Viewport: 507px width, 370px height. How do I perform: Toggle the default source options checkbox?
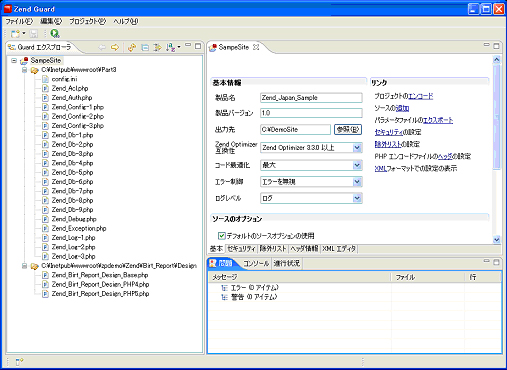pyautogui.click(x=222, y=236)
